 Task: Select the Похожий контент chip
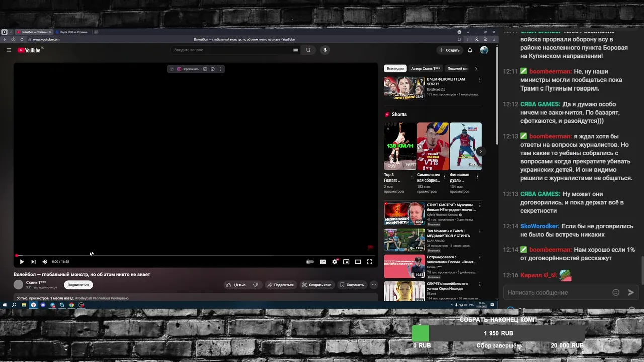[457, 69]
